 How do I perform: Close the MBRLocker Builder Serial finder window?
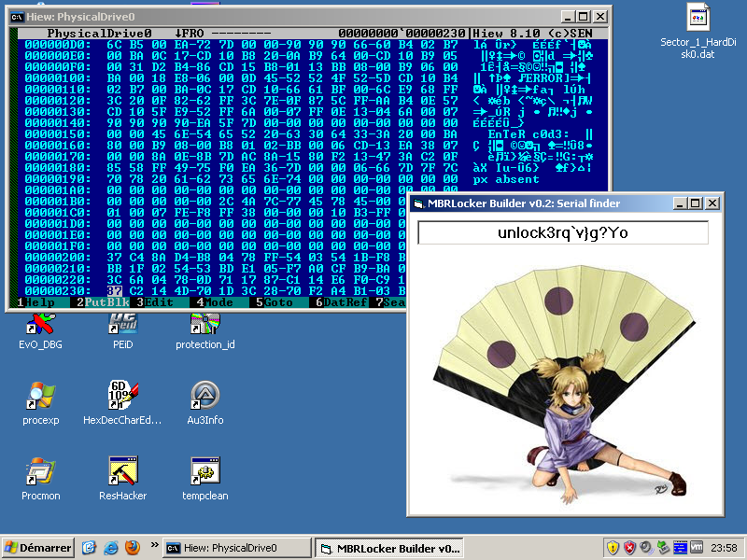coord(712,203)
